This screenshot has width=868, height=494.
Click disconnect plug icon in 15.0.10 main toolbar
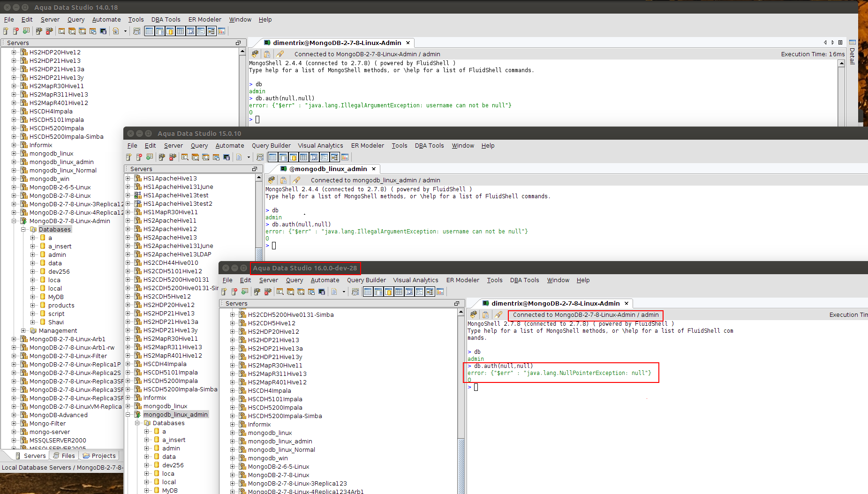point(173,157)
